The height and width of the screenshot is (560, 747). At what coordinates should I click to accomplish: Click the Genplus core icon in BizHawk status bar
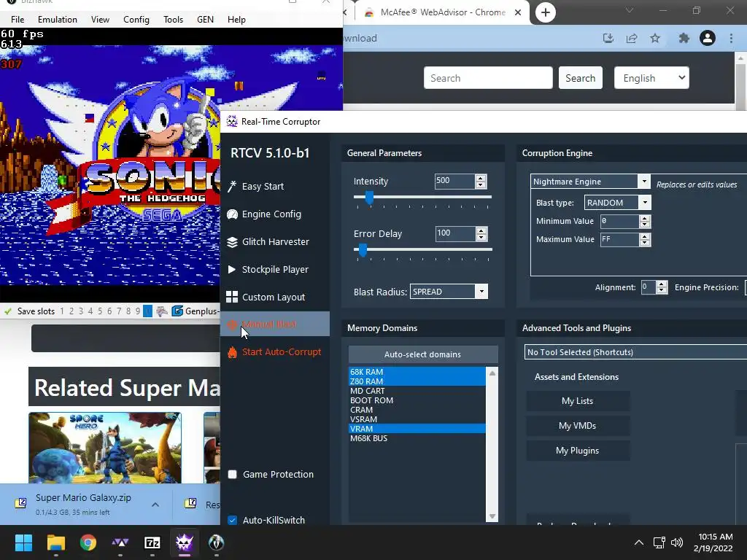coord(177,311)
